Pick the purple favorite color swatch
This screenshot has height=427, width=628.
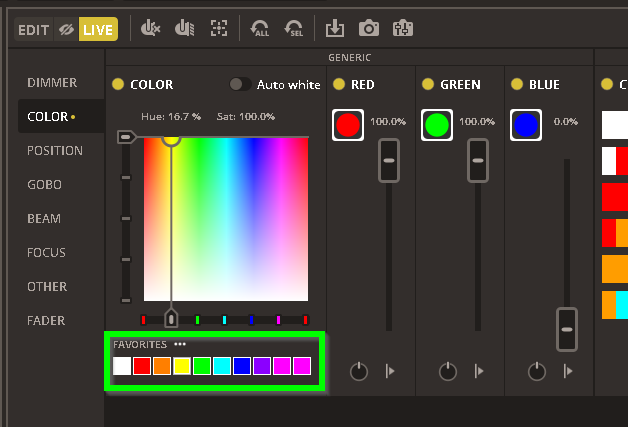[x=262, y=366]
